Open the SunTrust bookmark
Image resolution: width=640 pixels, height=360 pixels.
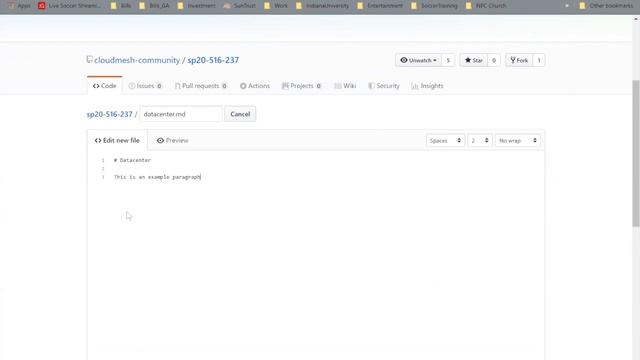tap(240, 6)
